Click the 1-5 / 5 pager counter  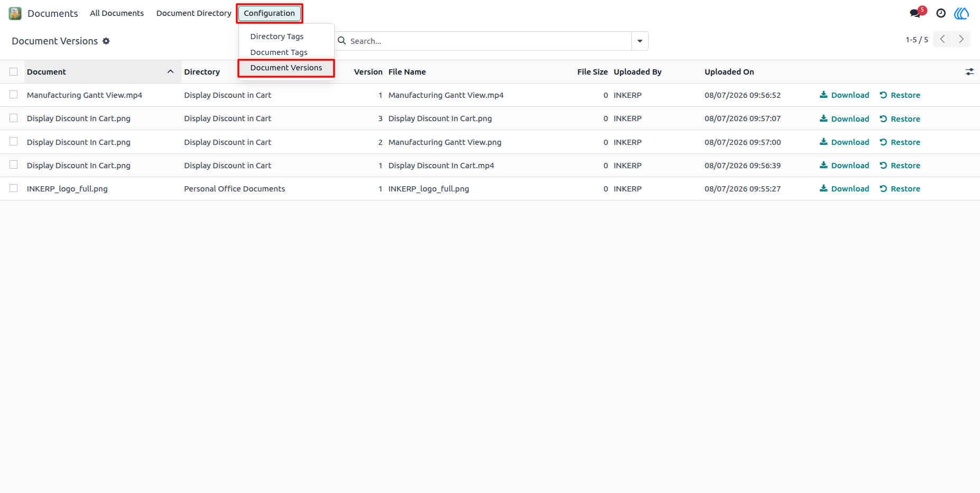coord(917,40)
